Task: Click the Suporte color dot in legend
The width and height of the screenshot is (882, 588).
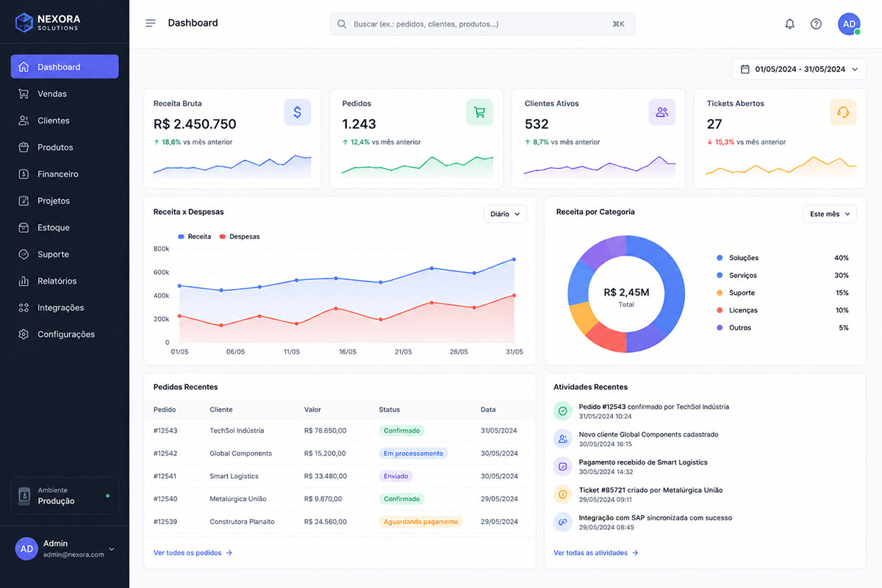Action: [720, 293]
